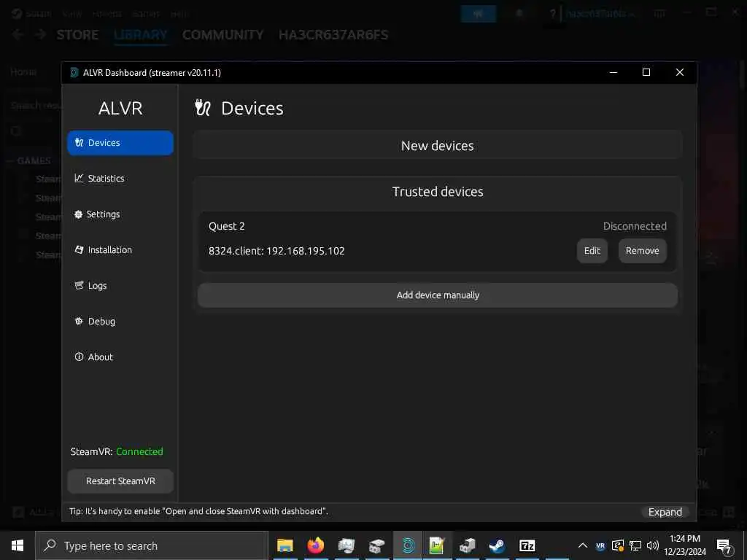Click Steam's forward navigation arrow
Image resolution: width=747 pixels, height=560 pixels.
pyautogui.click(x=41, y=34)
